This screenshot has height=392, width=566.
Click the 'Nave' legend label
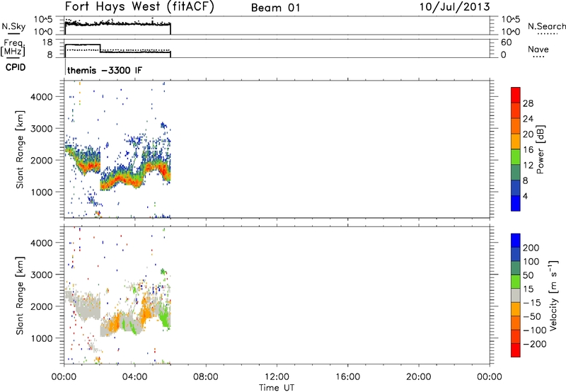538,50
